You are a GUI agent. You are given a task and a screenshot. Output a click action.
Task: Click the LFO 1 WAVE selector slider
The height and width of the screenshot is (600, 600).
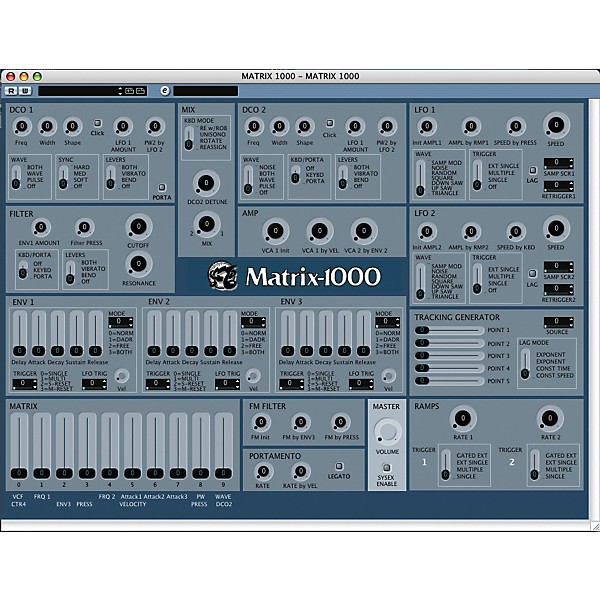coord(421,178)
